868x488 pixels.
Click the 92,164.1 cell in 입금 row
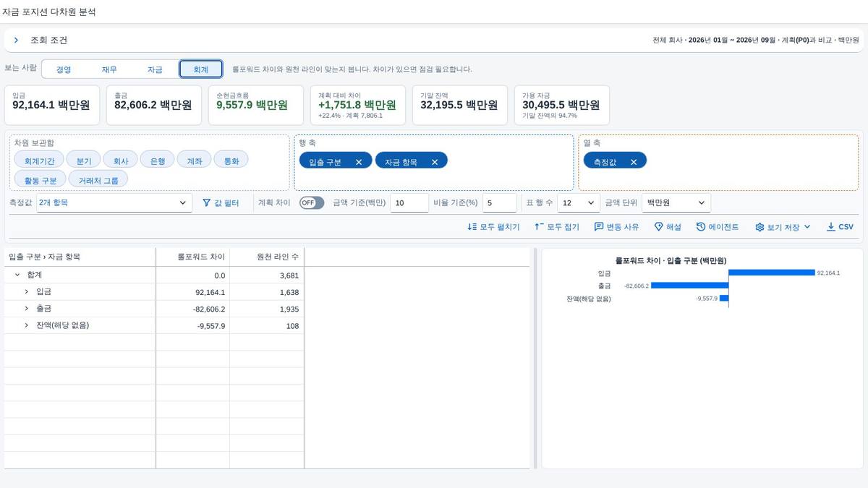193,292
